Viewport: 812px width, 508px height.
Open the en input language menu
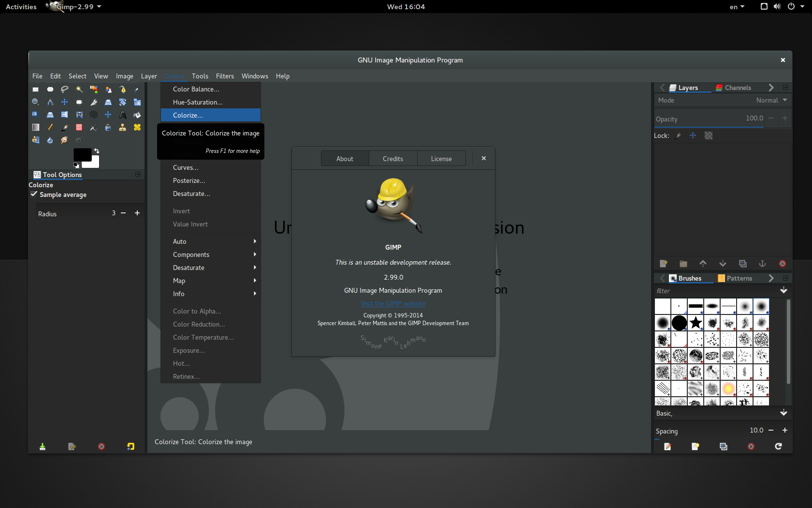point(737,7)
